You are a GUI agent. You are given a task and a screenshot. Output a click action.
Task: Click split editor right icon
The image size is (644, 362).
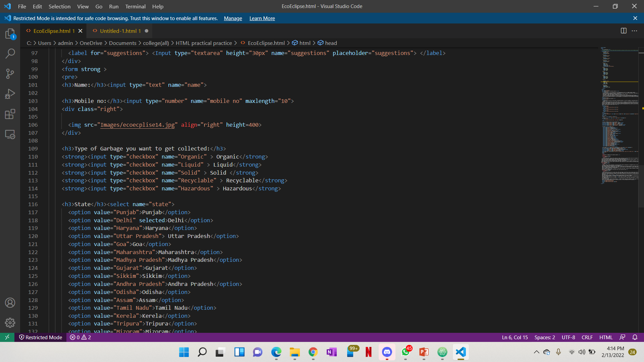tap(624, 31)
